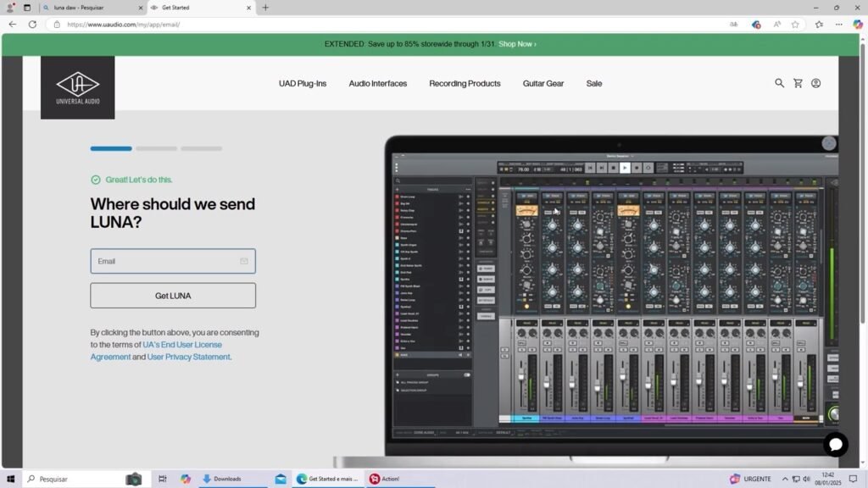Image resolution: width=868 pixels, height=488 pixels.
Task: Open the Mail app in the taskbar
Action: [x=281, y=479]
